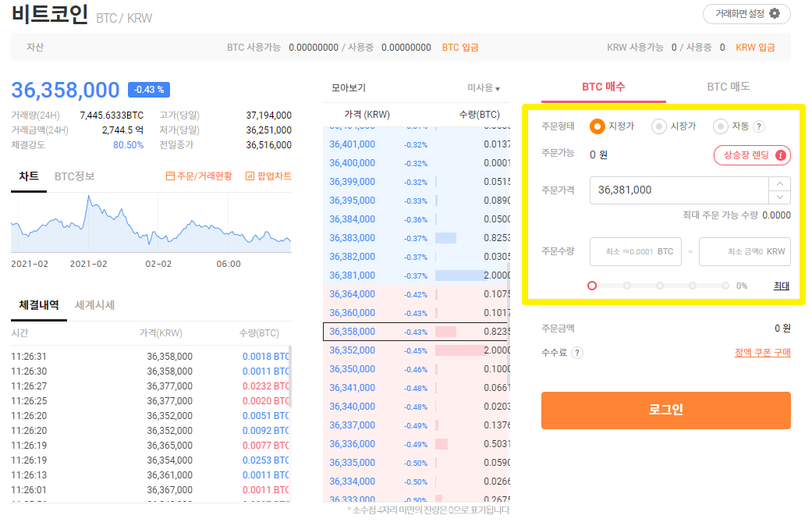812x526 pixels.
Task: Click the help icon next to 수수료
Action: (576, 353)
